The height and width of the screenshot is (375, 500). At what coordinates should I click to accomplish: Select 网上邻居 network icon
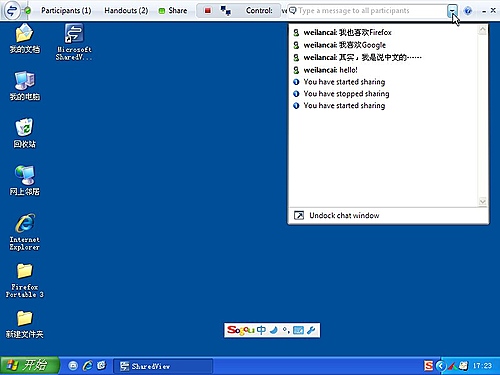[24, 180]
